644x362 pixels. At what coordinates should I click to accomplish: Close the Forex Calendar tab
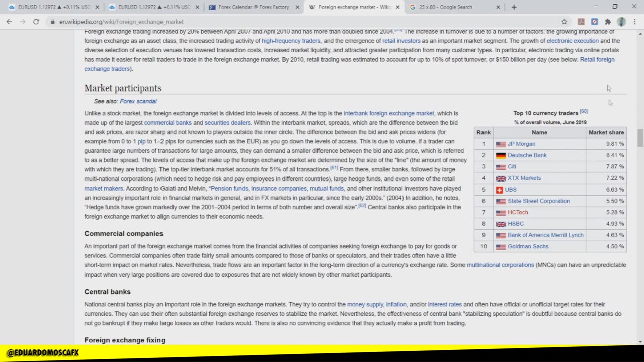pyautogui.click(x=297, y=7)
